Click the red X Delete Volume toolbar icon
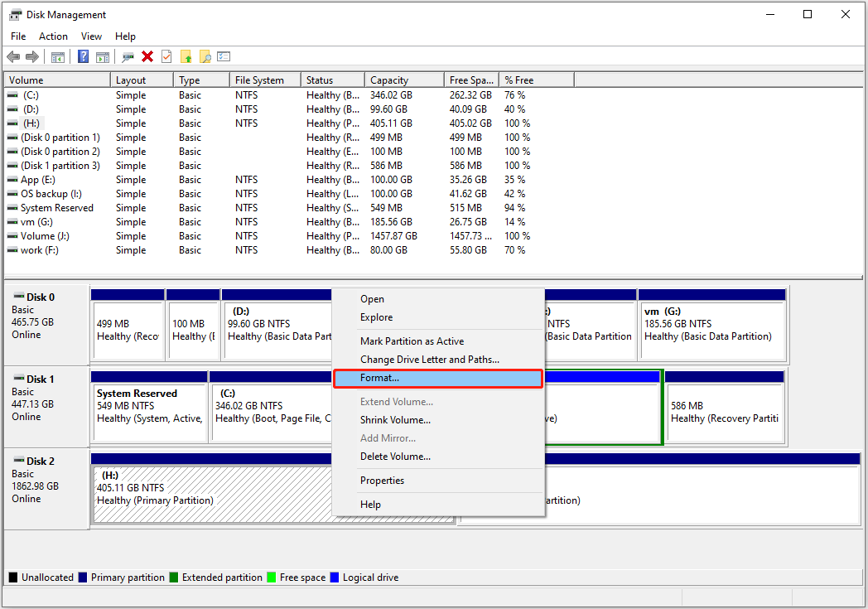Image resolution: width=868 pixels, height=609 pixels. click(149, 56)
